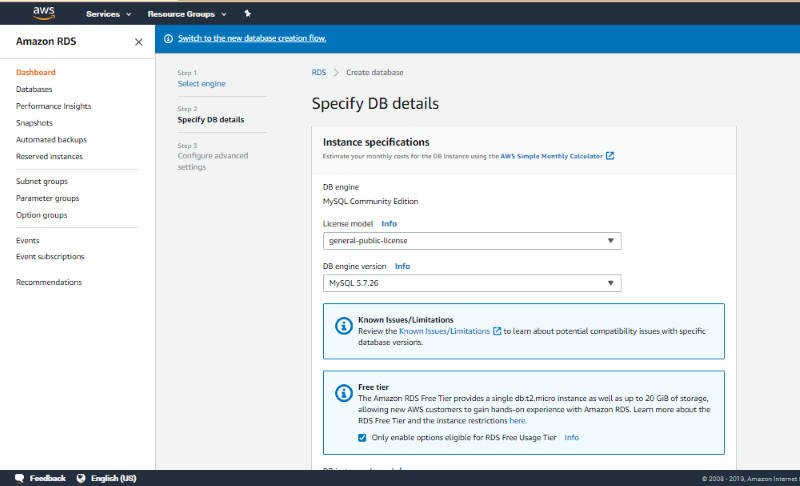This screenshot has width=800, height=486.
Task: Click Switch to the new database creation flow link
Action: coord(252,38)
